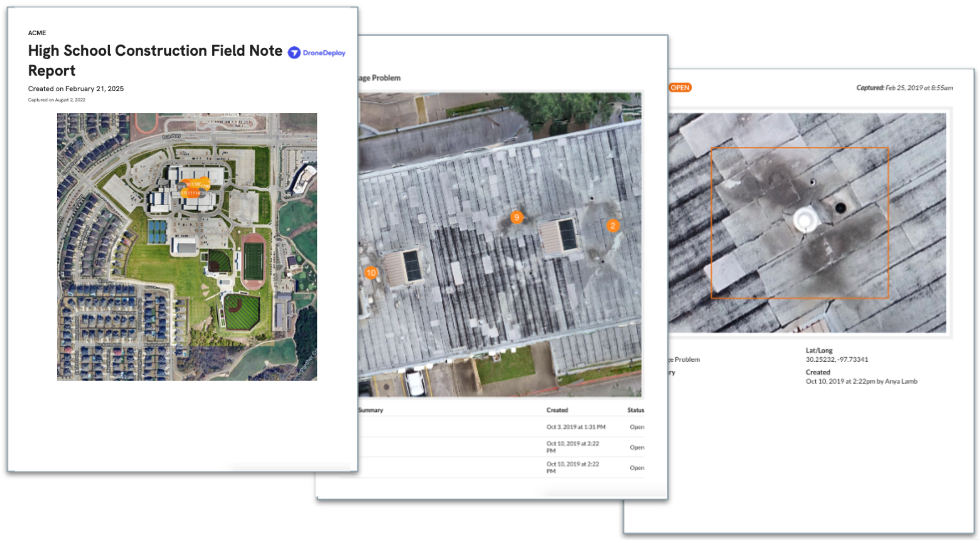Click the Created label on the detail page

[818, 372]
